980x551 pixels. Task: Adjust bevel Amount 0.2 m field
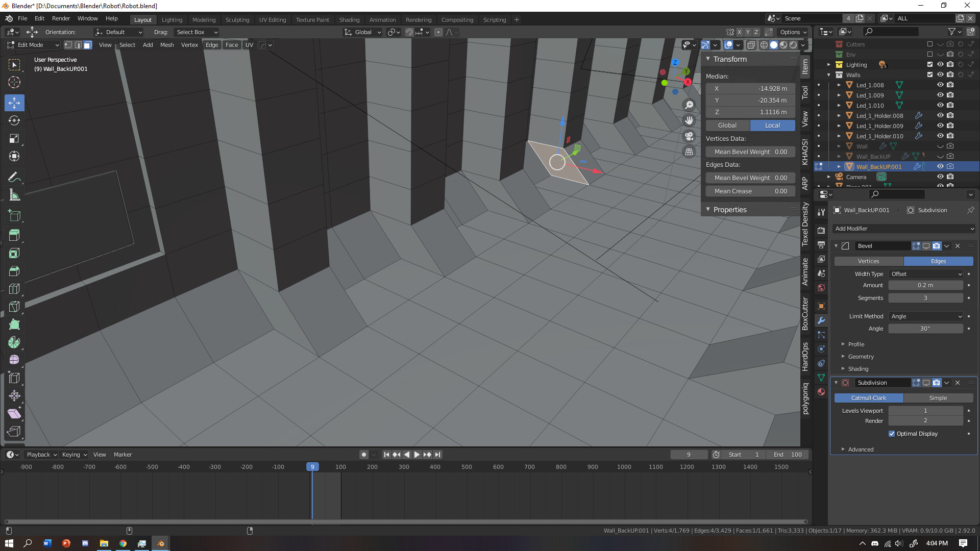click(x=926, y=286)
